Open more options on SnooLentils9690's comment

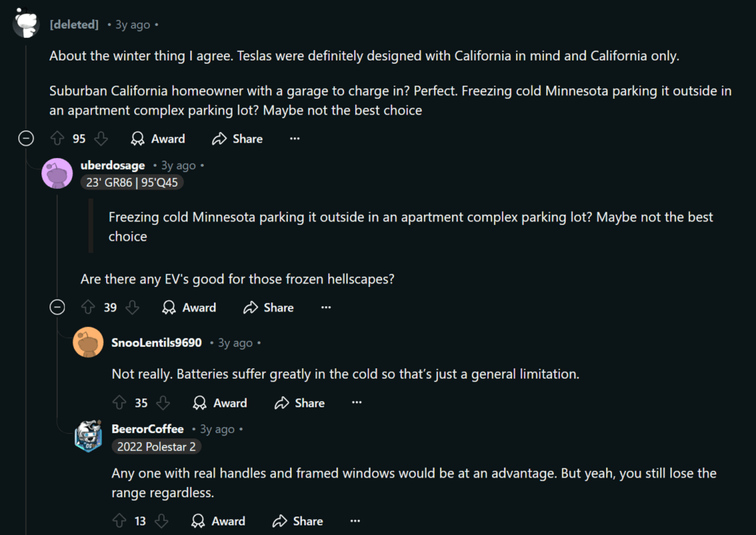[357, 402]
